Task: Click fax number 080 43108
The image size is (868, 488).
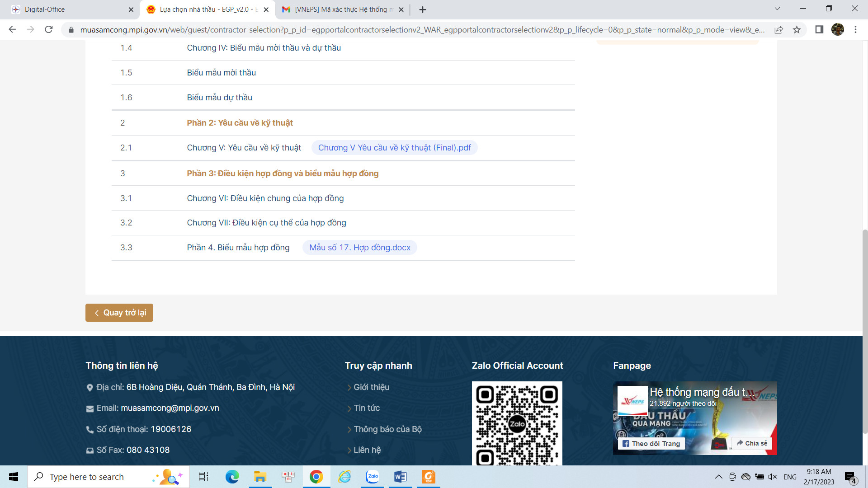Action: pyautogui.click(x=148, y=450)
